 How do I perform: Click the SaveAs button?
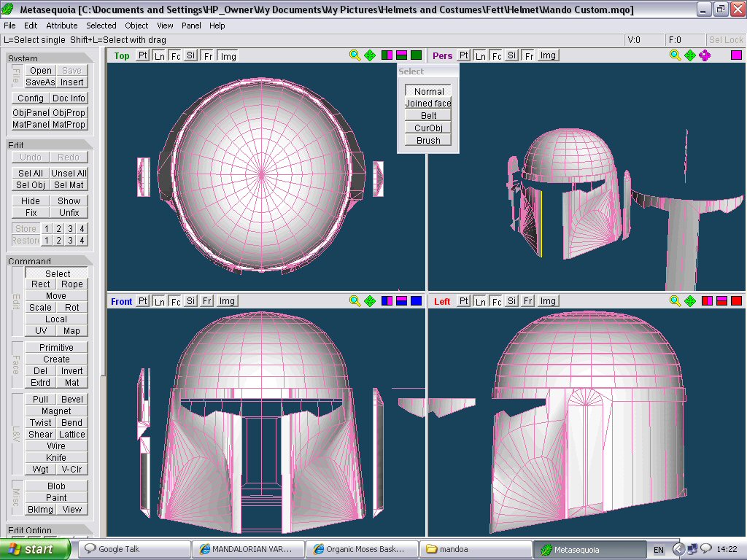41,82
